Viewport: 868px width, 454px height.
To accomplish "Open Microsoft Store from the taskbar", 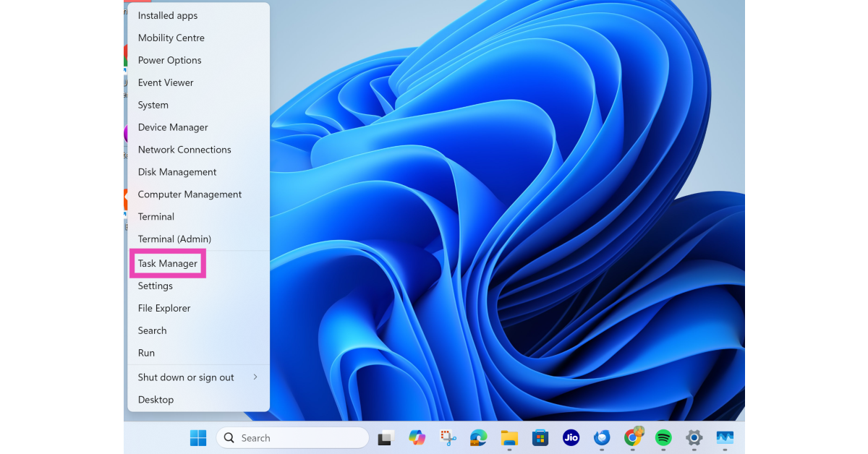I will tap(540, 438).
